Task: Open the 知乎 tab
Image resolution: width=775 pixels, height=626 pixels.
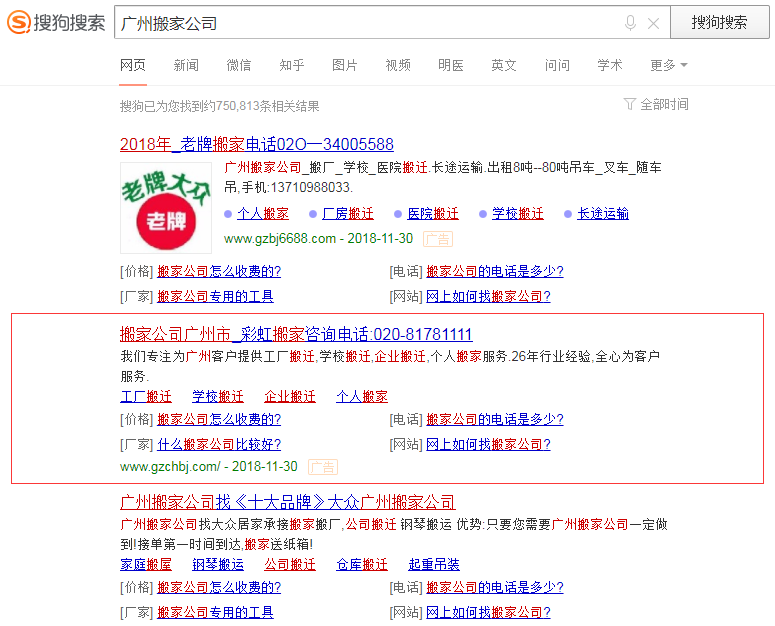Action: [292, 65]
